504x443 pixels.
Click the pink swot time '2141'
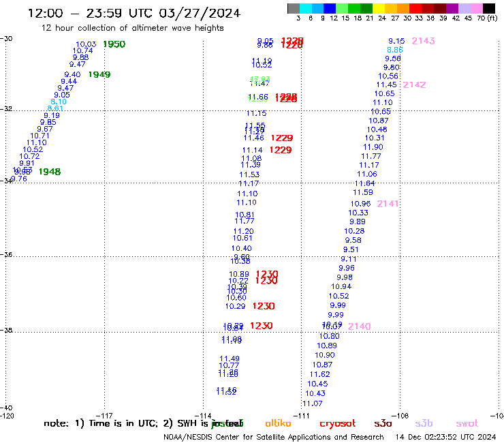pyautogui.click(x=388, y=203)
